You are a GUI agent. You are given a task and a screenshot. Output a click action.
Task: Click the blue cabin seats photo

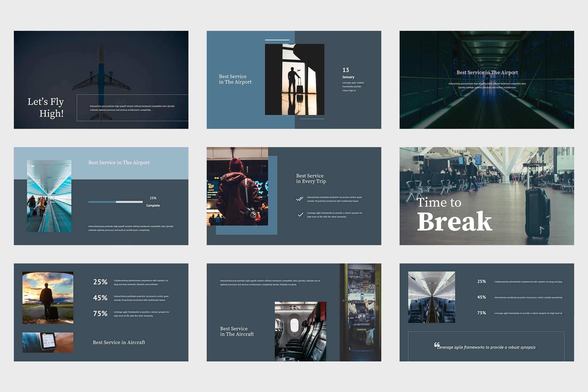tap(431, 297)
